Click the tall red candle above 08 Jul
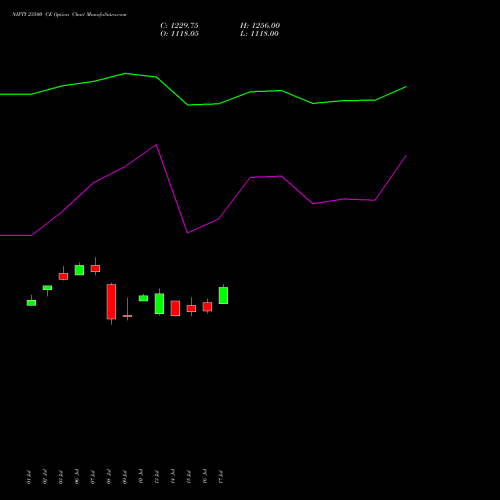This screenshot has height=500, width=500. 111,302
